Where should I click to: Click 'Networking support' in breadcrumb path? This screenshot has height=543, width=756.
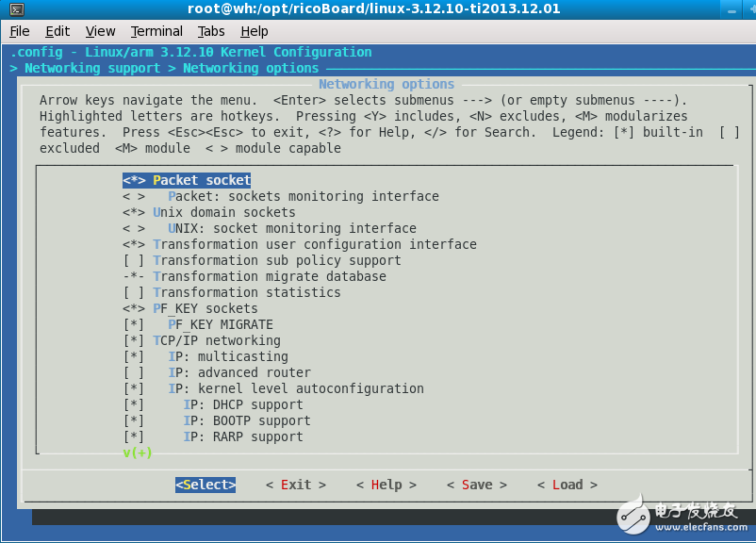(92, 68)
